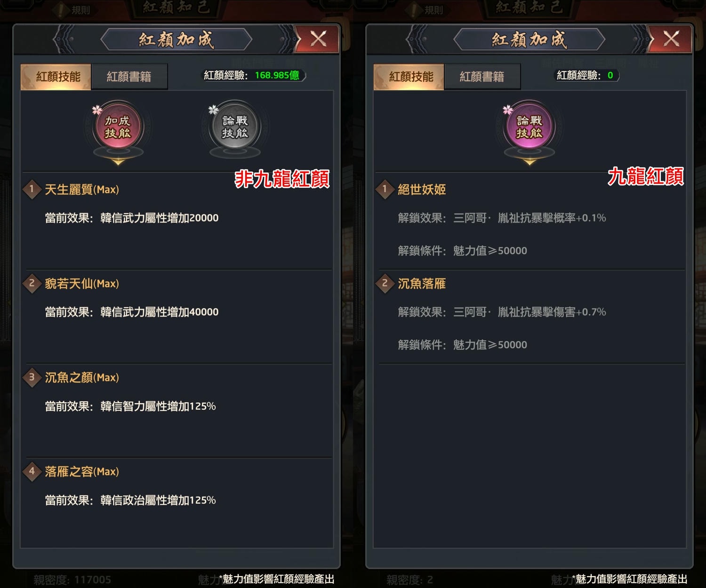Screen dimensions: 706x588
Task: Select the gray 論戰技能 orb in left panel
Action: tap(235, 127)
